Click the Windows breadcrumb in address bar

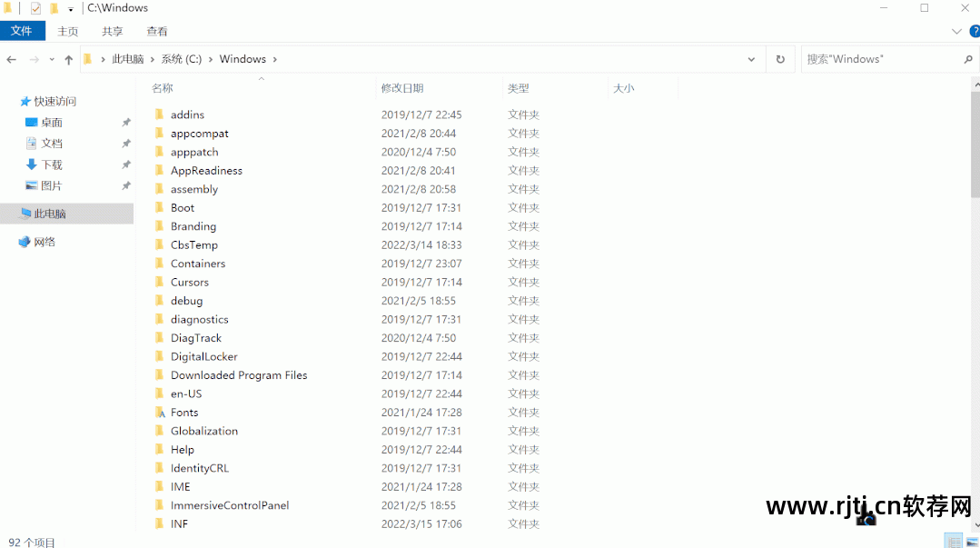click(243, 59)
